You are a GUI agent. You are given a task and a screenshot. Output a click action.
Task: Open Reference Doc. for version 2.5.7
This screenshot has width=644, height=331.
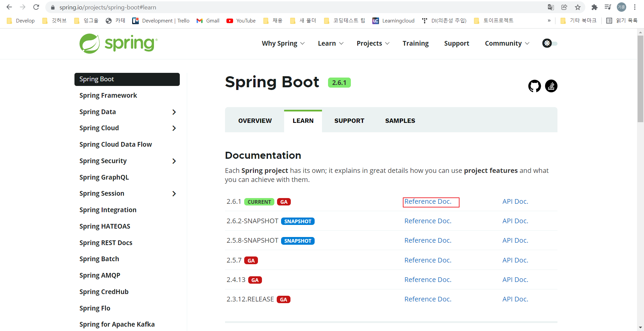[428, 260]
